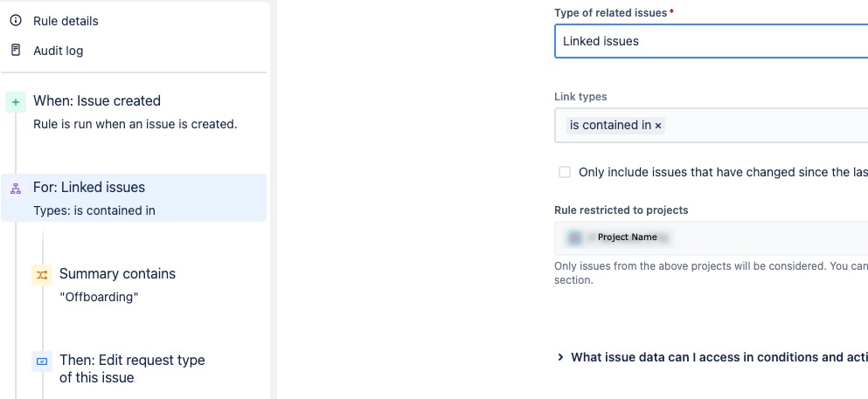868x399 pixels.
Task: Click the Rule details info icon
Action: click(x=16, y=20)
